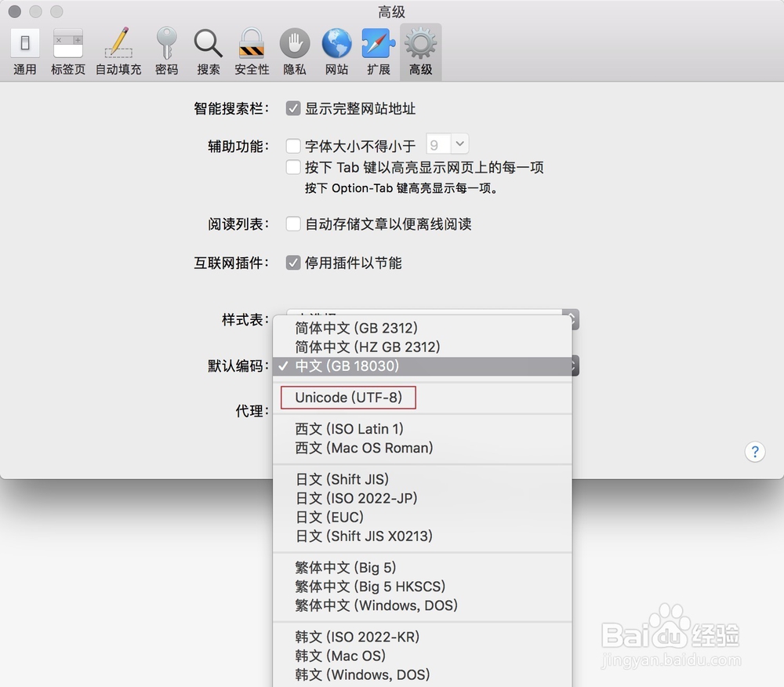The height and width of the screenshot is (687, 784).
Task: 打开隐私设置图标
Action: point(294,49)
